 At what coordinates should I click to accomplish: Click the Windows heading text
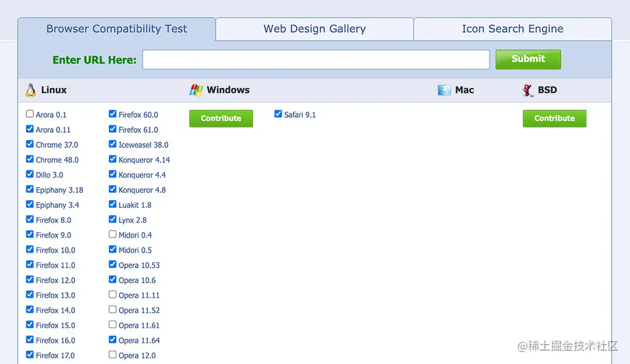click(228, 90)
